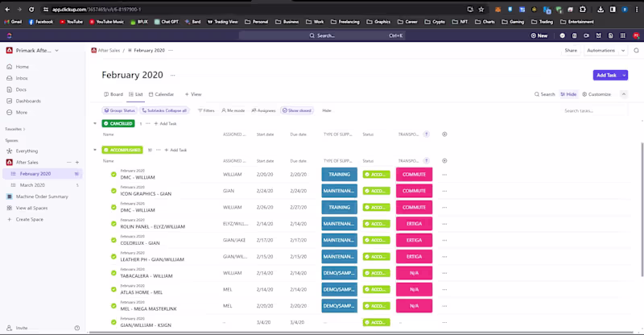Toggle status circle for TABACALERA - WILLIAM task
This screenshot has height=335, width=644.
click(114, 273)
